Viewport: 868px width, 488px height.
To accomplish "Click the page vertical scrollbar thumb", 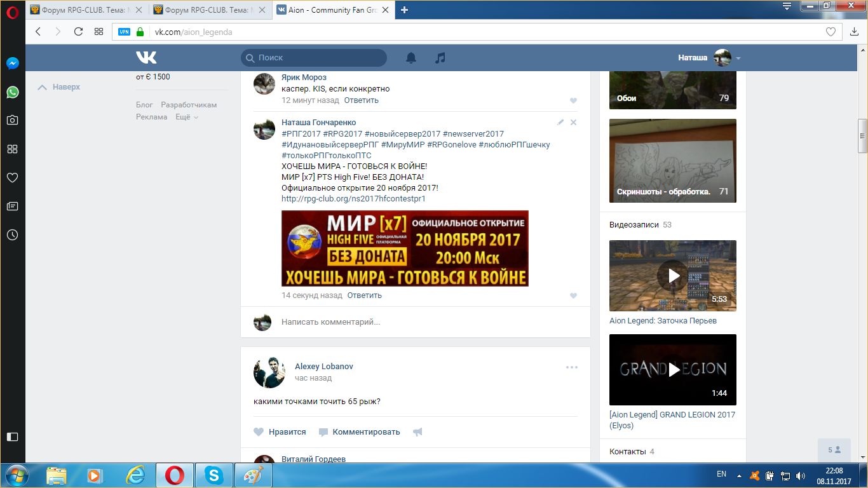I will [862, 136].
